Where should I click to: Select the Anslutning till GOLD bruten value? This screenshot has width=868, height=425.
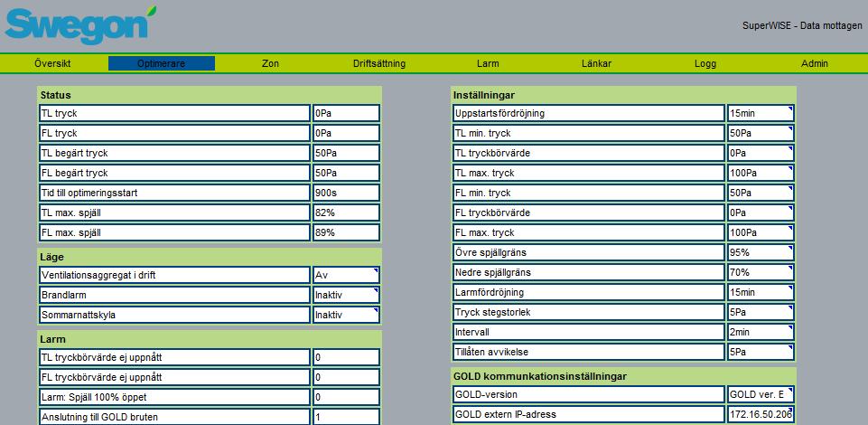coord(347,417)
